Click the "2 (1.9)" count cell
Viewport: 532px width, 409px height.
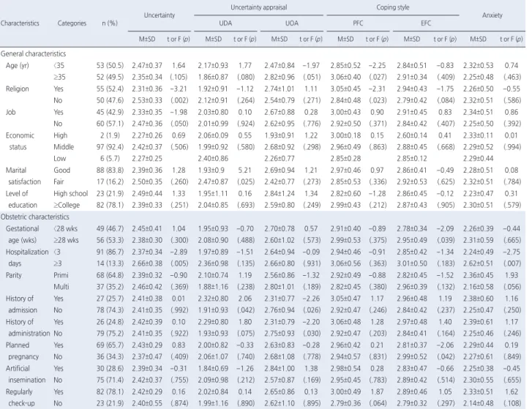tap(110, 135)
